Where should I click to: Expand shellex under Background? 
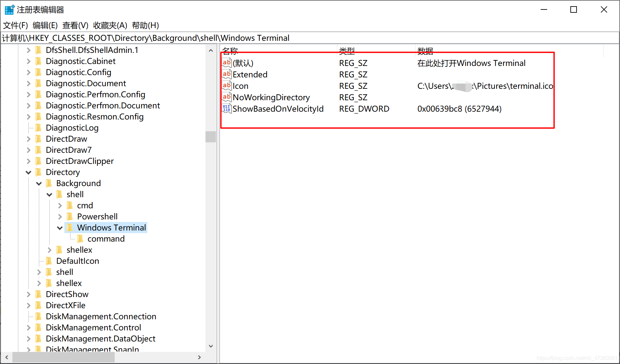tap(49, 250)
